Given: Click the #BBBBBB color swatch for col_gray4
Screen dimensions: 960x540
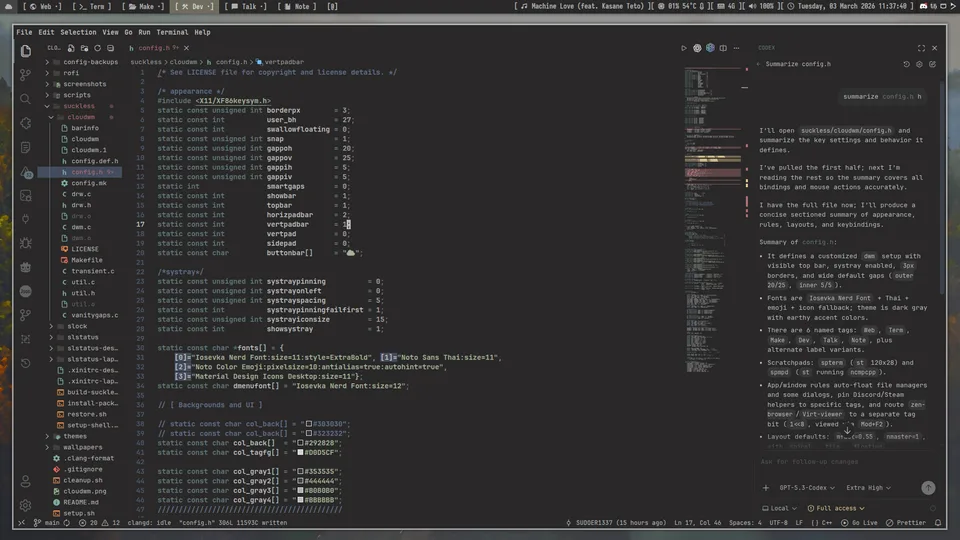Looking at the screenshot, I should pyautogui.click(x=301, y=500).
